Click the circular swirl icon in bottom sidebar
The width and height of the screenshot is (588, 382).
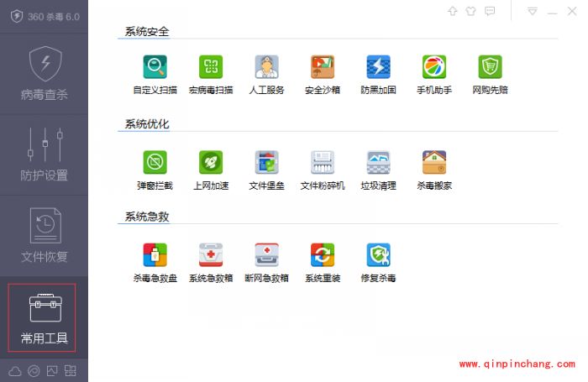[x=34, y=371]
